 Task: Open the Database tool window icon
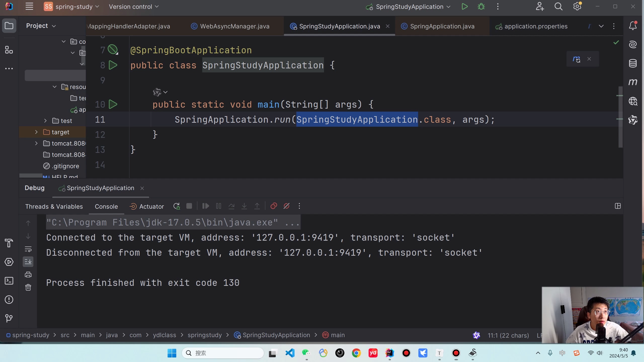(633, 63)
